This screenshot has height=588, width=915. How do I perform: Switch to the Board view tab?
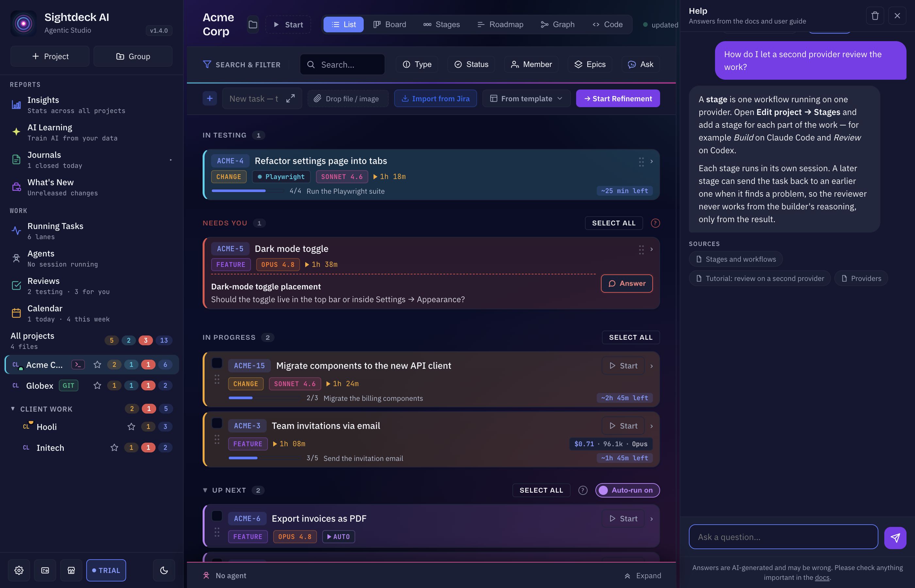[390, 24]
